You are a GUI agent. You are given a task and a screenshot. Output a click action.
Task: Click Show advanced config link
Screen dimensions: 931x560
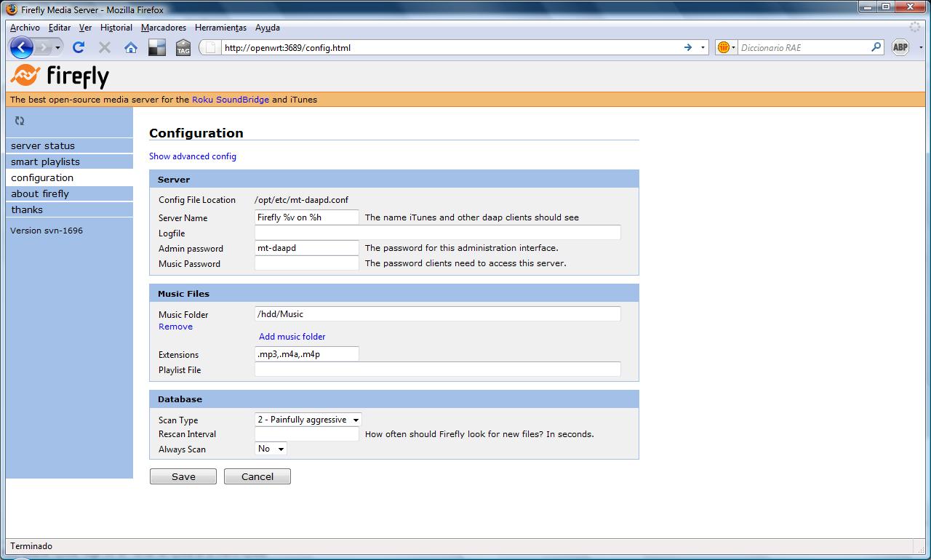click(193, 156)
